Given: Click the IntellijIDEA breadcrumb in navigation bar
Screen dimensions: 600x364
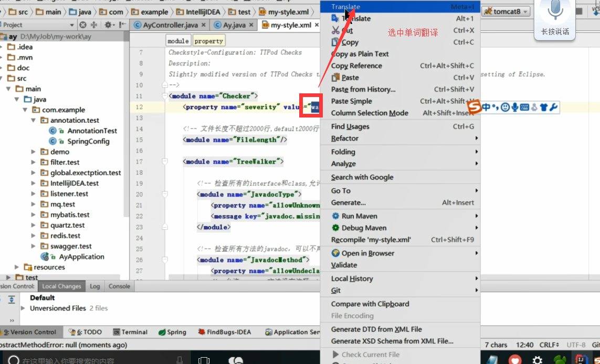Looking at the screenshot, I should coord(198,12).
